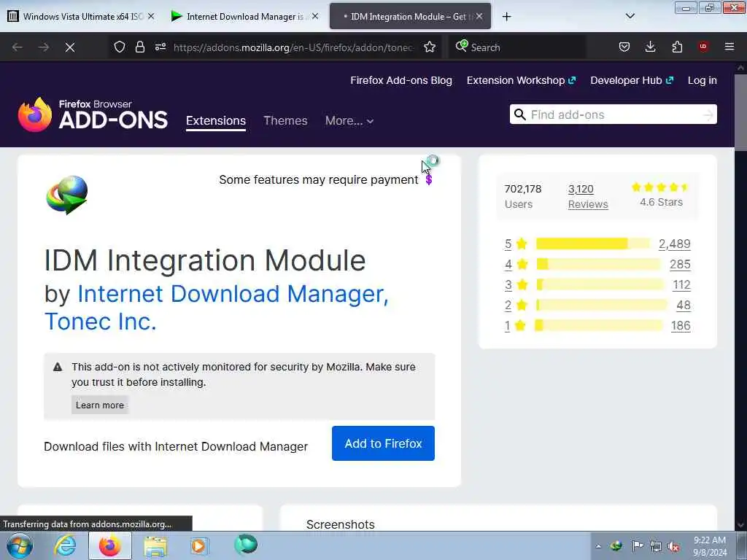Open the Firefox application menu

729,47
